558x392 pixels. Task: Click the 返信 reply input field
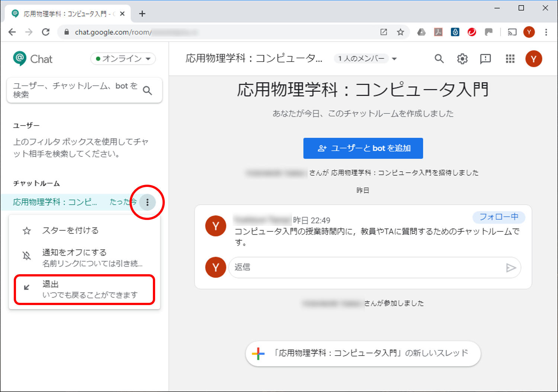pyautogui.click(x=374, y=268)
